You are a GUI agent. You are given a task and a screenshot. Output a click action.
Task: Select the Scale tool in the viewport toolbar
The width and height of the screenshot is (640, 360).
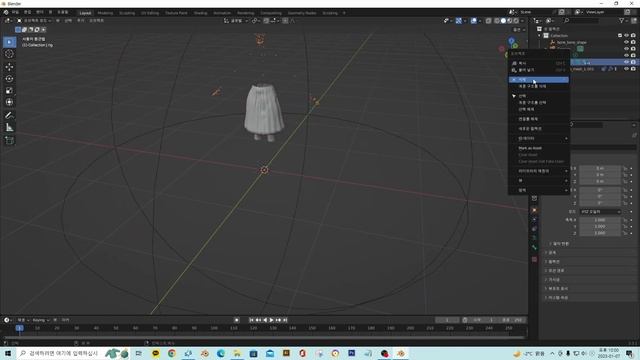click(9, 90)
